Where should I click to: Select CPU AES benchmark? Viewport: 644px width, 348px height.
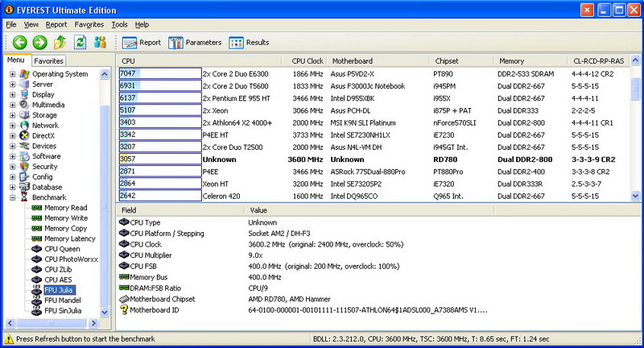coord(58,280)
